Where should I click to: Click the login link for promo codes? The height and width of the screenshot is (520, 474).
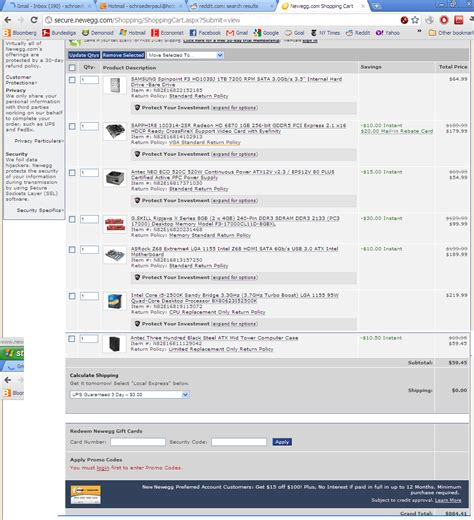click(103, 468)
